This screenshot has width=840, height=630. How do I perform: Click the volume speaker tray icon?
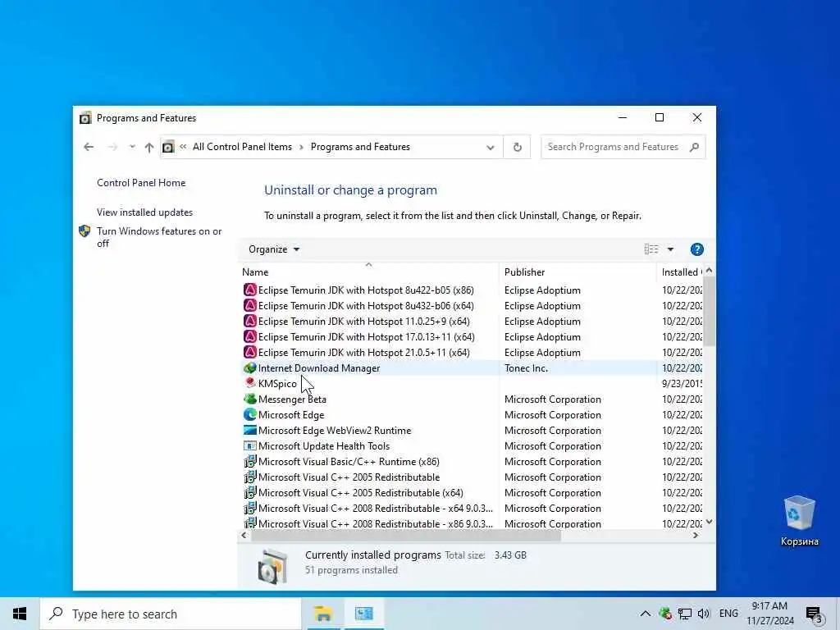tap(704, 614)
